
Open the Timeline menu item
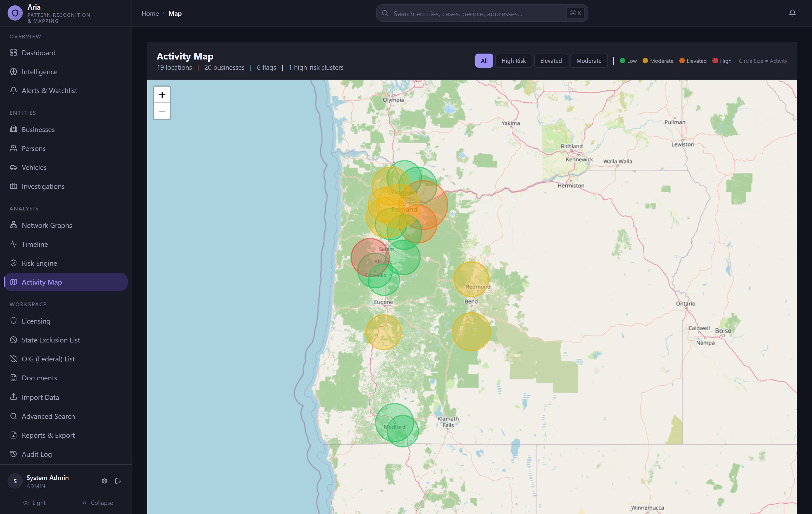(66, 244)
